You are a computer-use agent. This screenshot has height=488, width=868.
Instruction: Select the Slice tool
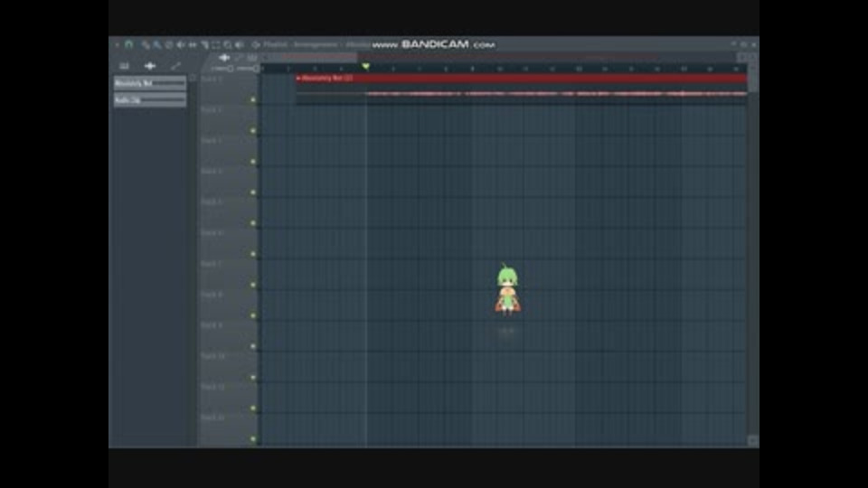click(204, 45)
